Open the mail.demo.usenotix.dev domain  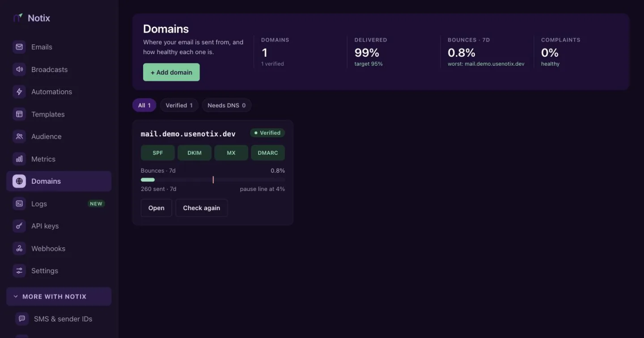click(x=157, y=208)
